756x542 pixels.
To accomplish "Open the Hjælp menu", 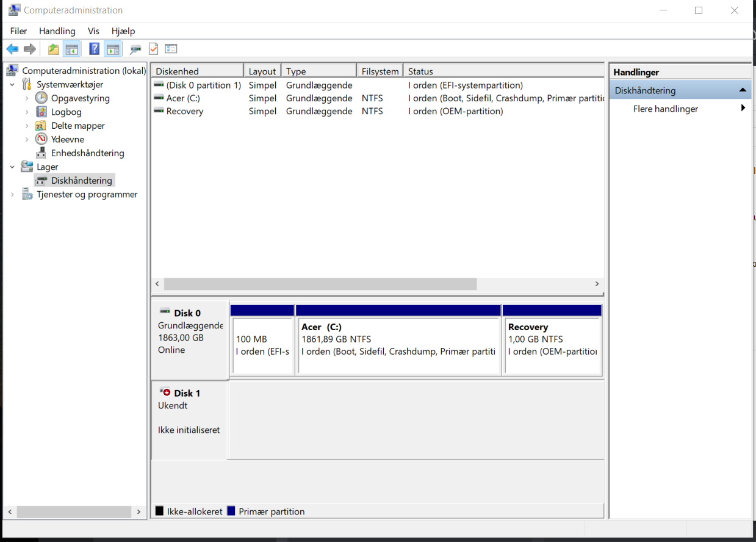I will 123,31.
